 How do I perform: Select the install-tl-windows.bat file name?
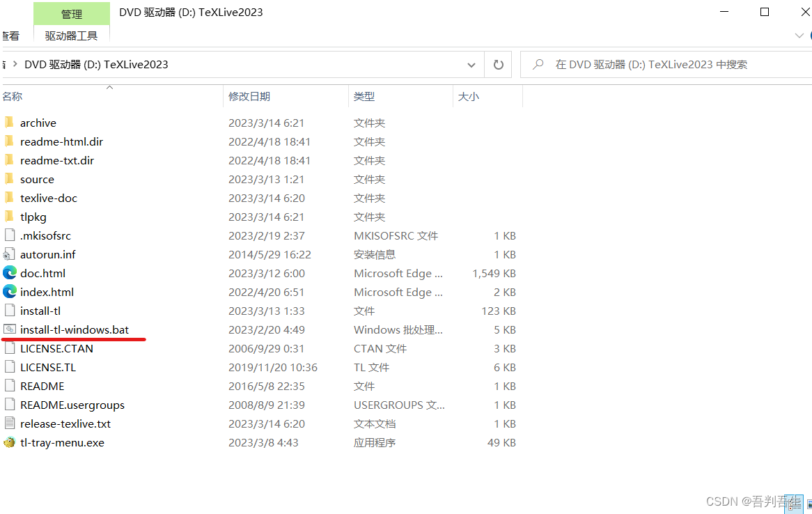coord(75,329)
